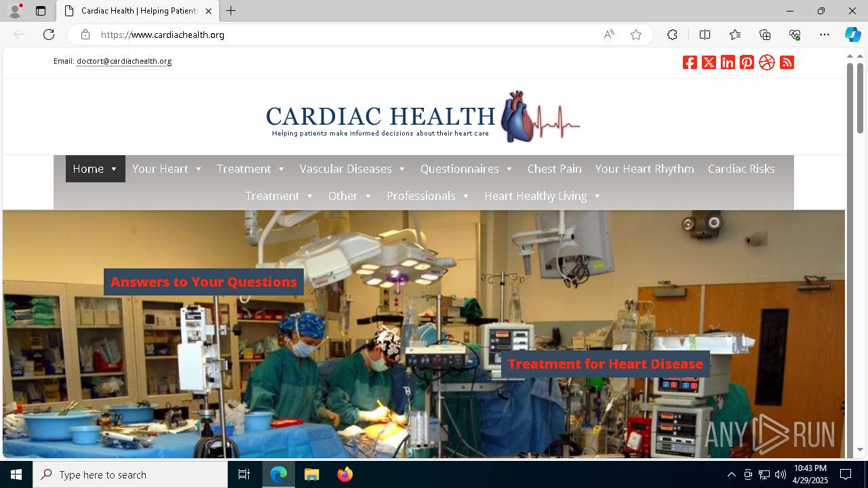This screenshot has height=488, width=868.
Task: Open the Facebook social icon
Action: click(690, 62)
